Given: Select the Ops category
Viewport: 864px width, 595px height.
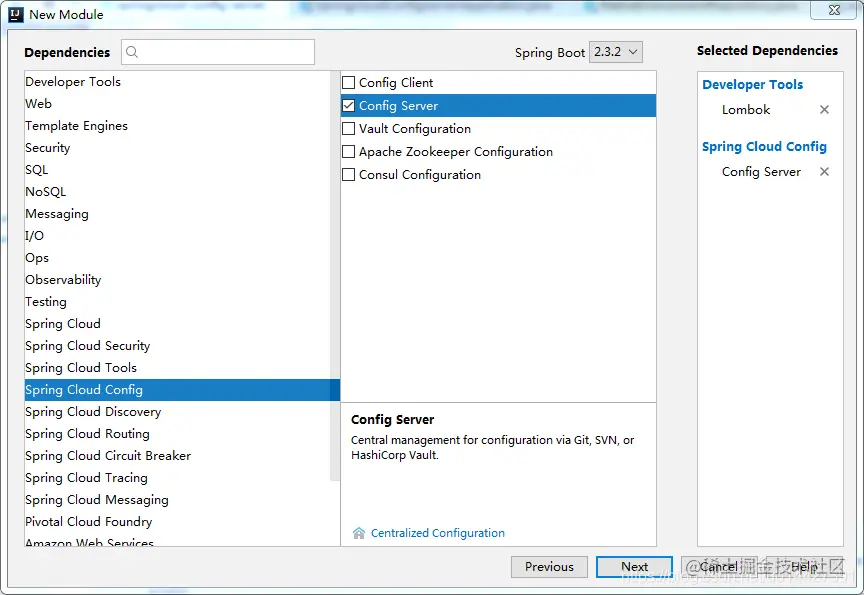Looking at the screenshot, I should (x=177, y=258).
